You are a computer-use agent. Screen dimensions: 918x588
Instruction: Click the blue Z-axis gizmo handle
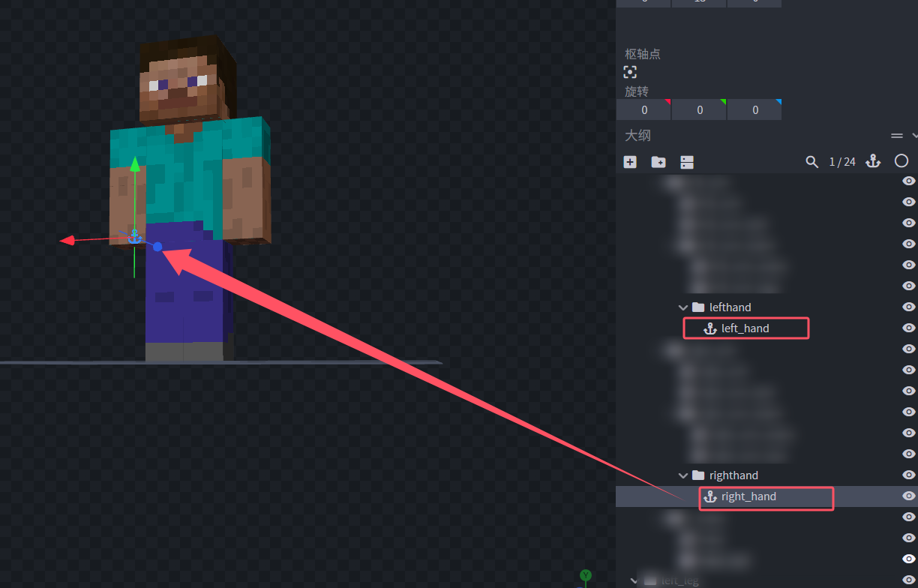pos(157,247)
